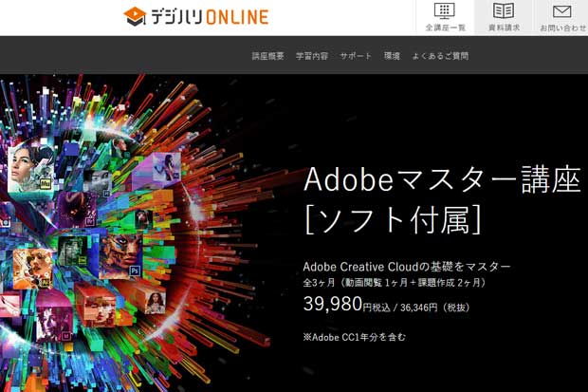Open the 講座概要 menu item
This screenshot has width=588, height=392.
267,56
